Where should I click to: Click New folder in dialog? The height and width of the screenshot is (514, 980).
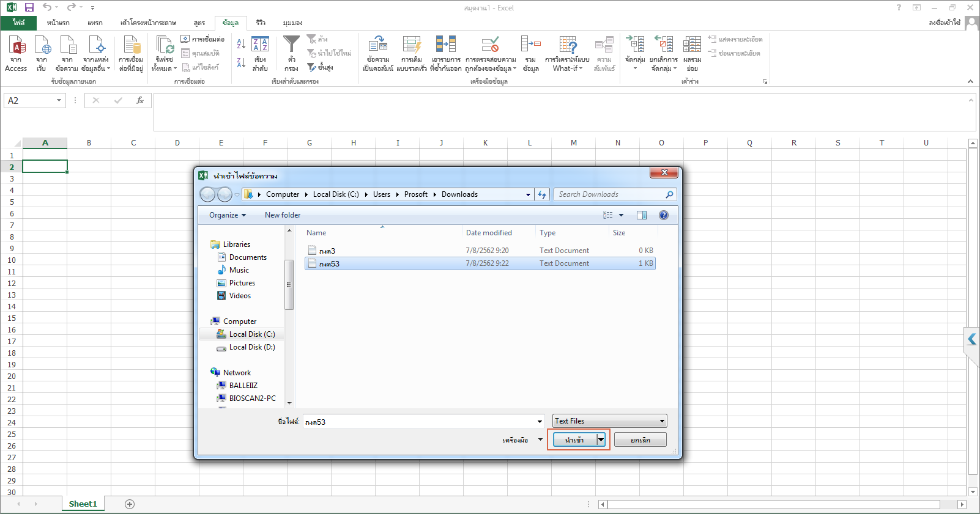tap(283, 215)
